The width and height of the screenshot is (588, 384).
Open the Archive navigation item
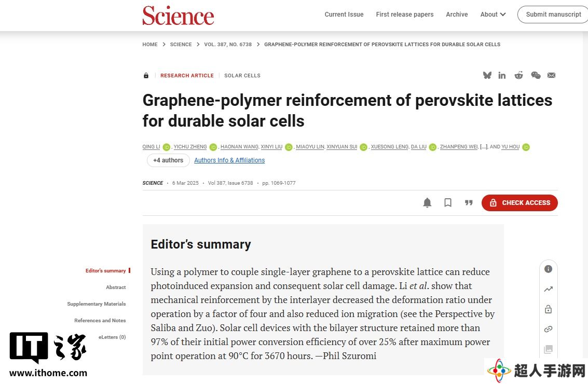[457, 15]
